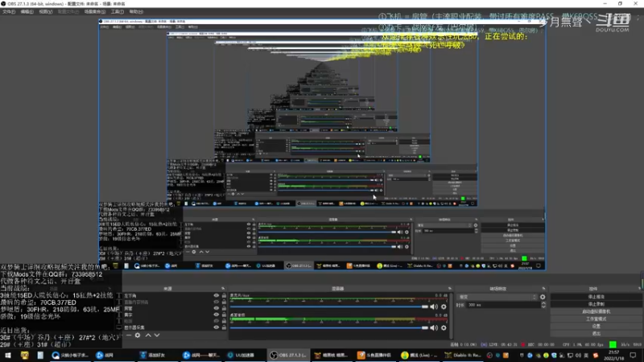
Task: Open the 文件(F) menu
Action: tap(9, 11)
